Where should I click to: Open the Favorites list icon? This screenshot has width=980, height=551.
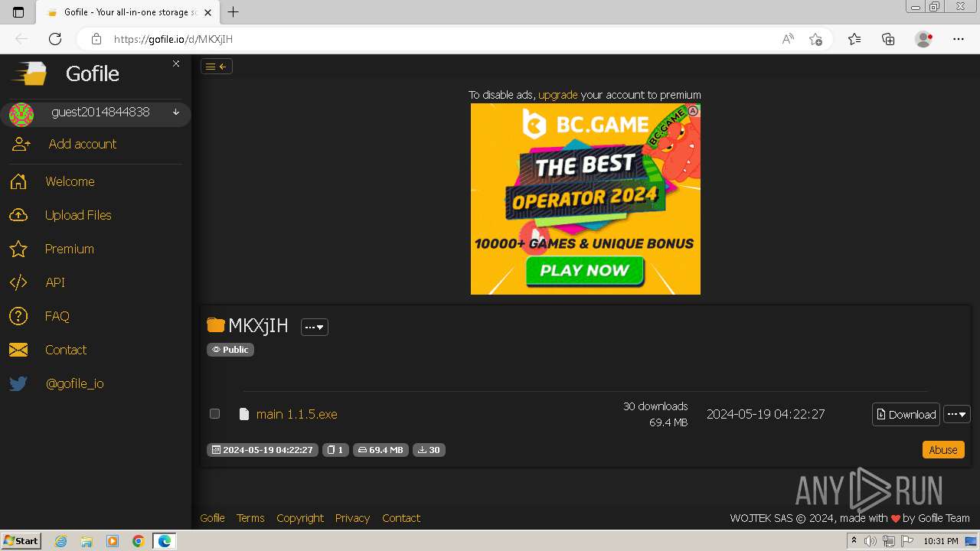tap(854, 39)
